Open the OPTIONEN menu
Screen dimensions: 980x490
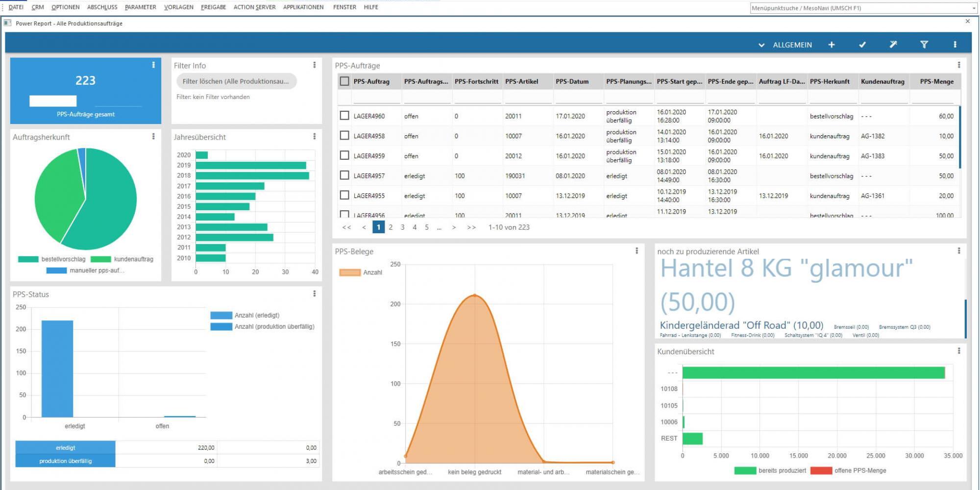tap(66, 7)
